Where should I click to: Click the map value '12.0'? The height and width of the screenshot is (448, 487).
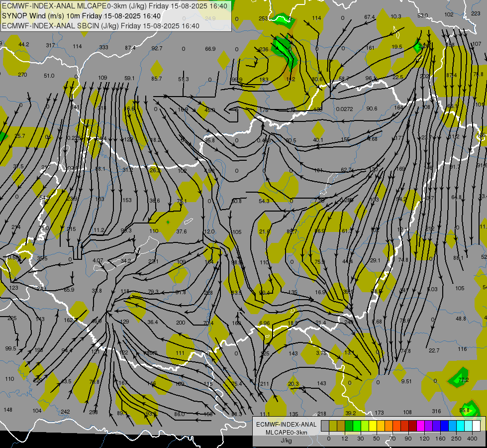pyautogui.click(x=209, y=231)
